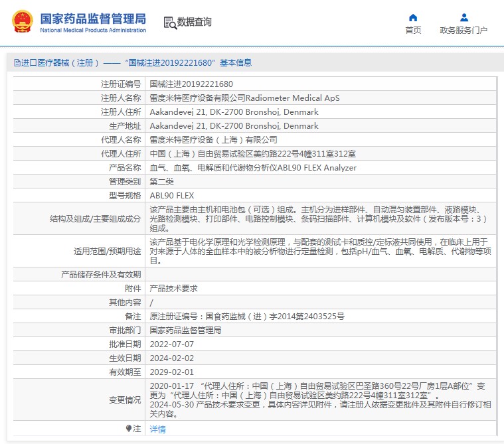The width and height of the screenshot is (504, 444).
Task: Click the 管理类别 value 第二类
Action: click(163, 182)
